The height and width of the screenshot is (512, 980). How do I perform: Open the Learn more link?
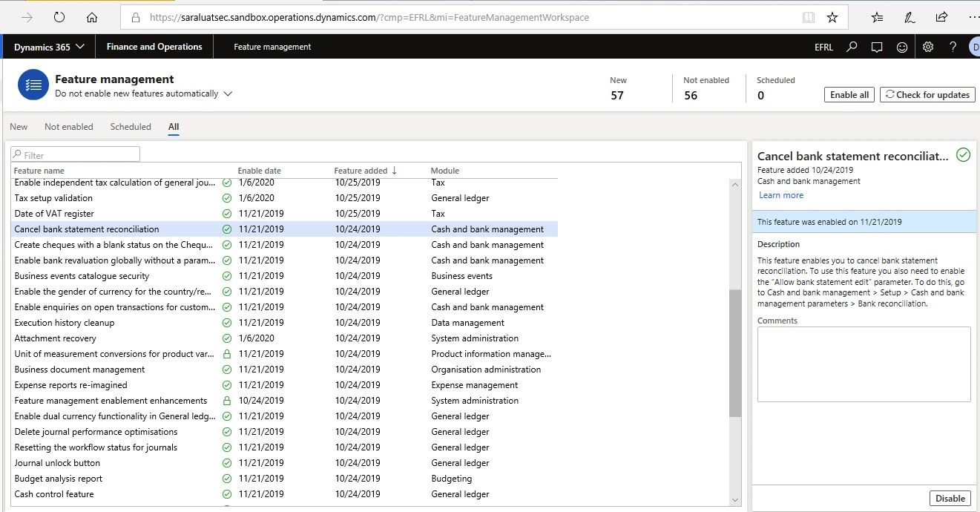point(781,195)
